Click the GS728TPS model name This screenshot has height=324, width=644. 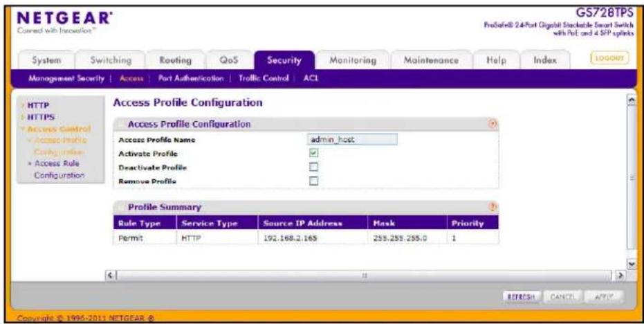coord(604,12)
